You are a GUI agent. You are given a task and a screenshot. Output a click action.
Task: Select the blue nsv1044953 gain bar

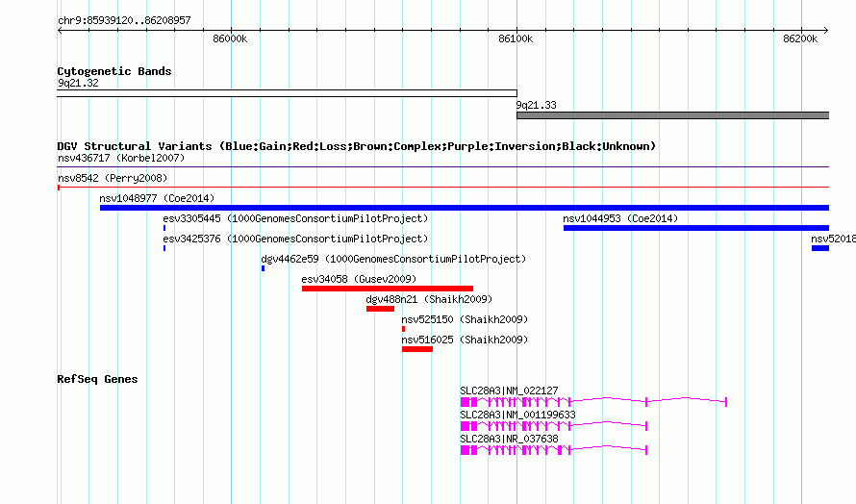pyautogui.click(x=696, y=228)
